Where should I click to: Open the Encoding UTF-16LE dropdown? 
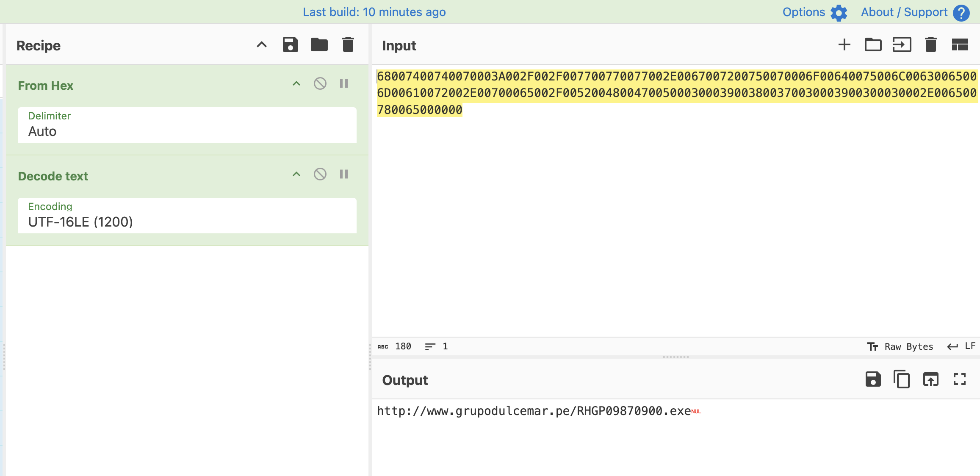point(187,216)
